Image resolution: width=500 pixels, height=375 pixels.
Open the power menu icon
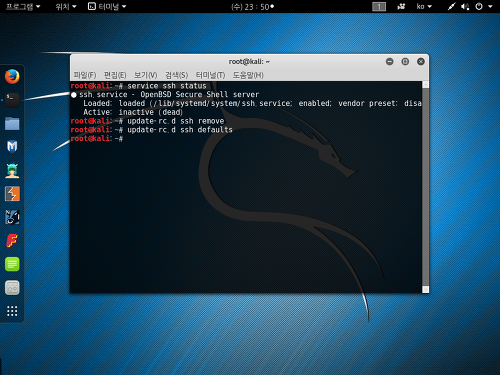click(479, 7)
